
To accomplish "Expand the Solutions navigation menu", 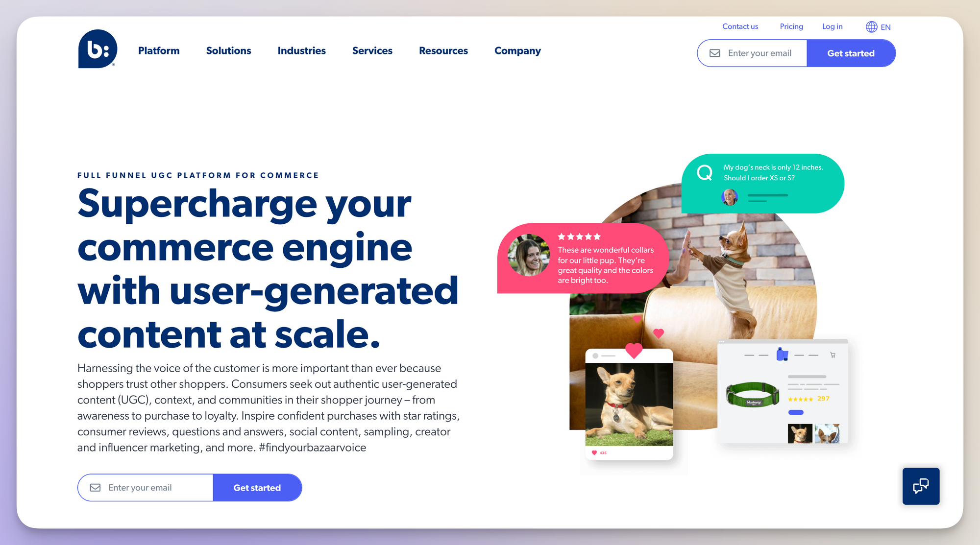I will click(229, 50).
